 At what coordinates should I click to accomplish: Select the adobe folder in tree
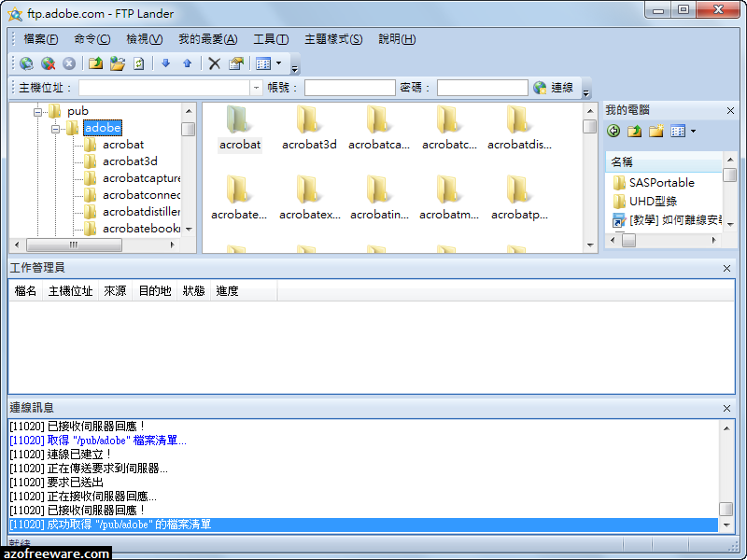pos(103,128)
